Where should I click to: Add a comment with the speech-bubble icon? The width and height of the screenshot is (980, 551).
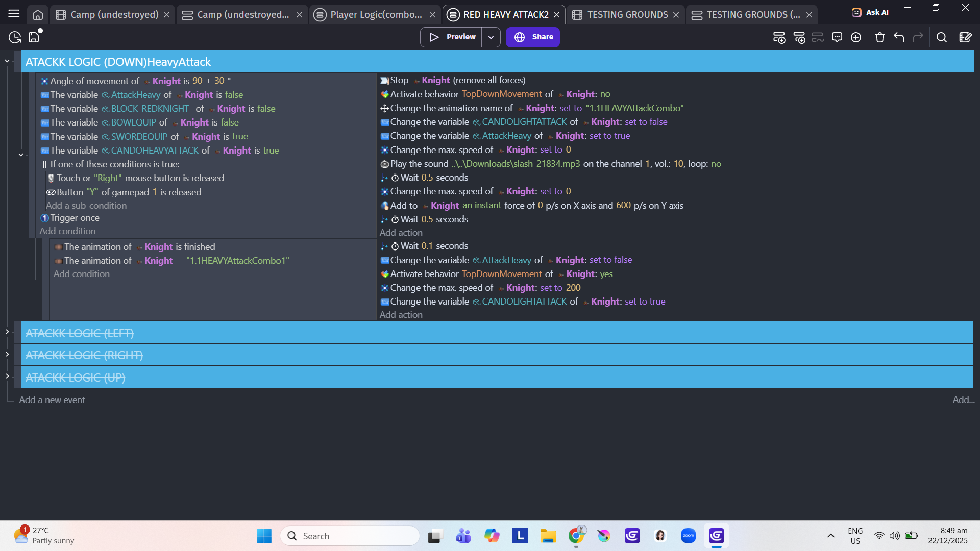click(837, 37)
